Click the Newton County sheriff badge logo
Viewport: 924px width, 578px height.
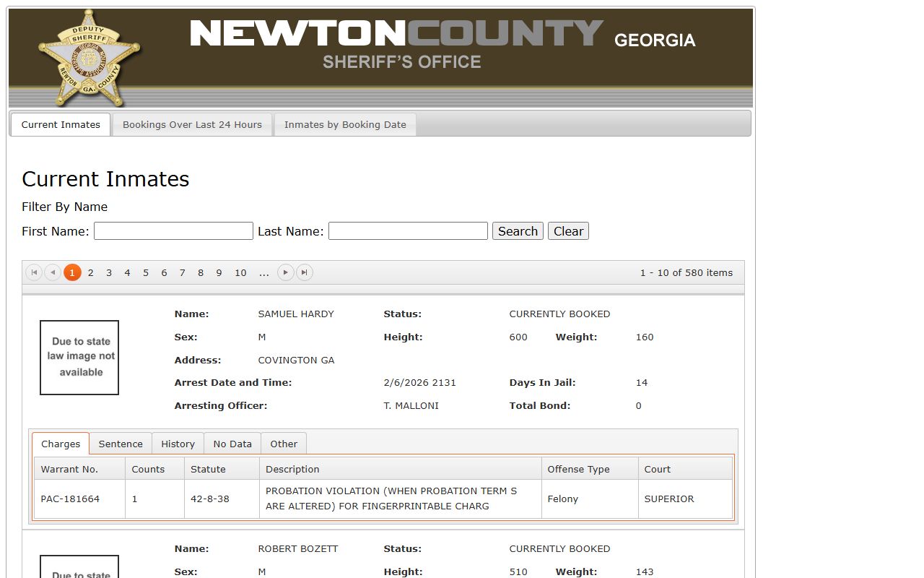(89, 57)
